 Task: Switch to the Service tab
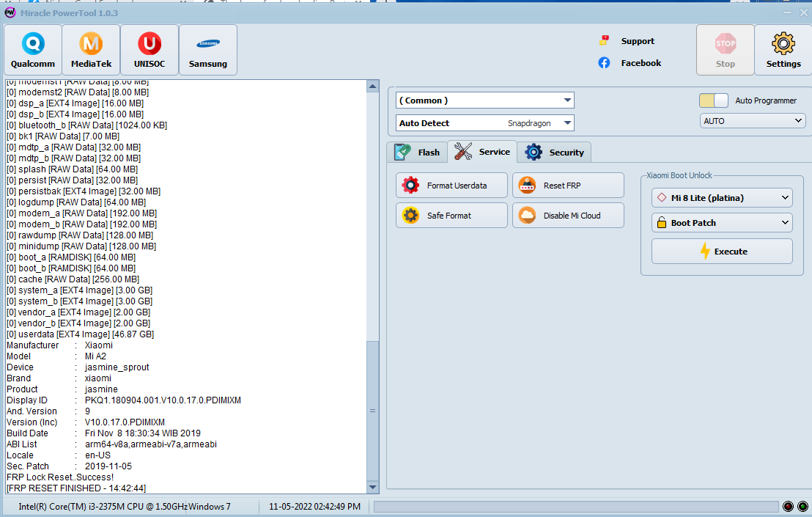click(483, 152)
